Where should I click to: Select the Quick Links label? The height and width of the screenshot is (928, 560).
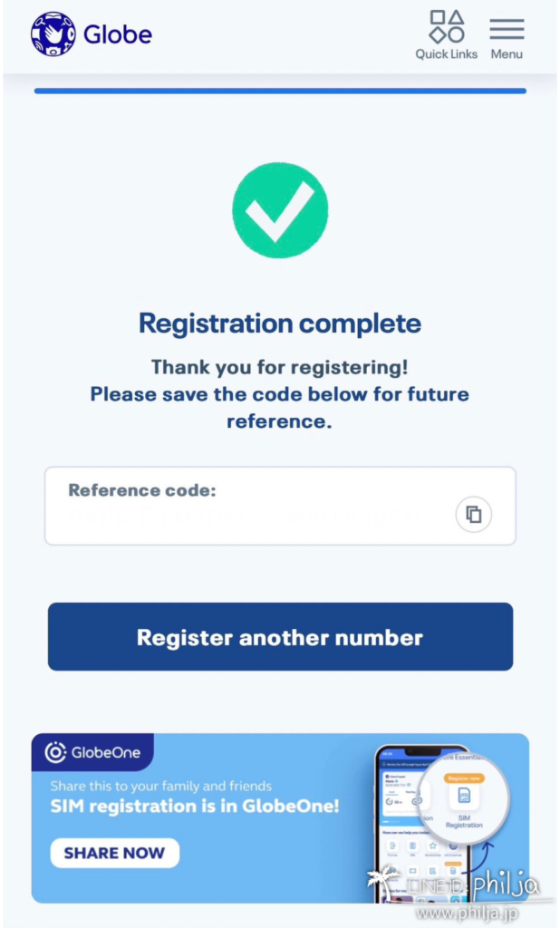click(447, 53)
